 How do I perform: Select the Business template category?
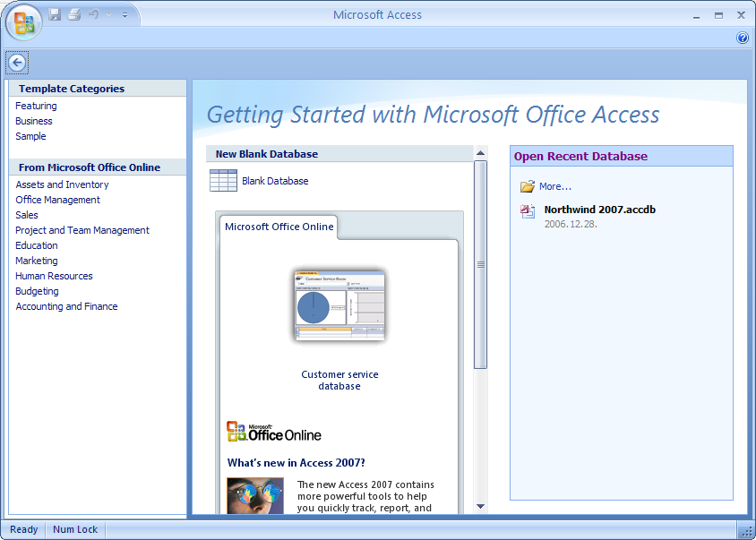point(34,121)
